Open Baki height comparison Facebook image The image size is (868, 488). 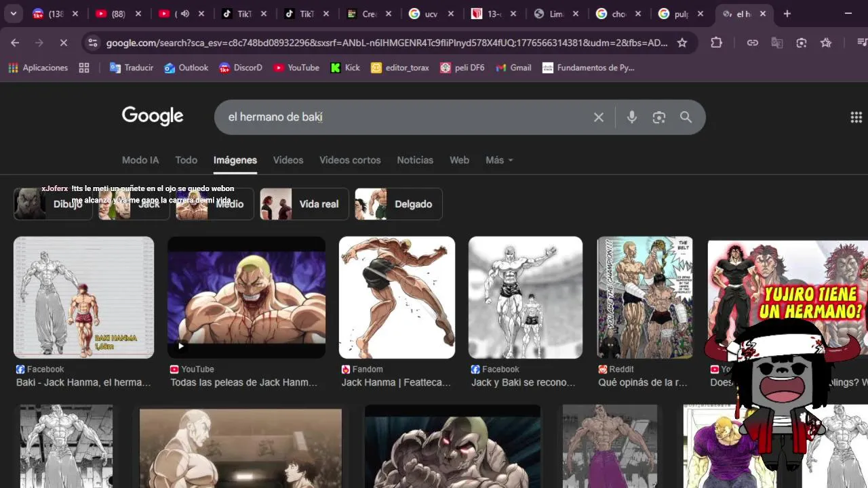83,297
